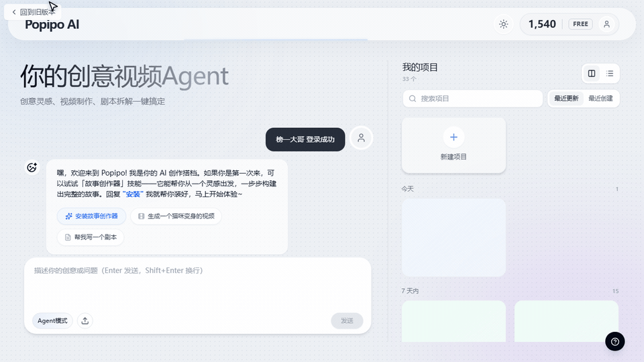Click the upload file icon
This screenshot has height=362, width=644.
[85, 320]
